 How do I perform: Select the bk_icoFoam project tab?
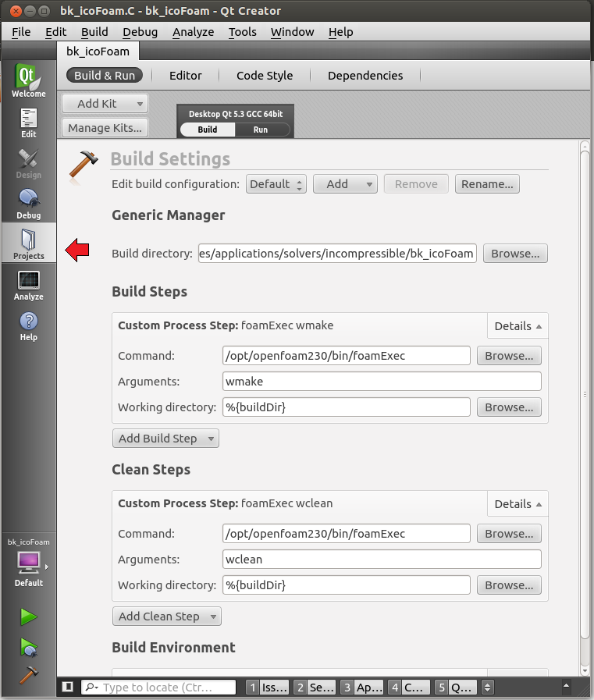[x=98, y=52]
